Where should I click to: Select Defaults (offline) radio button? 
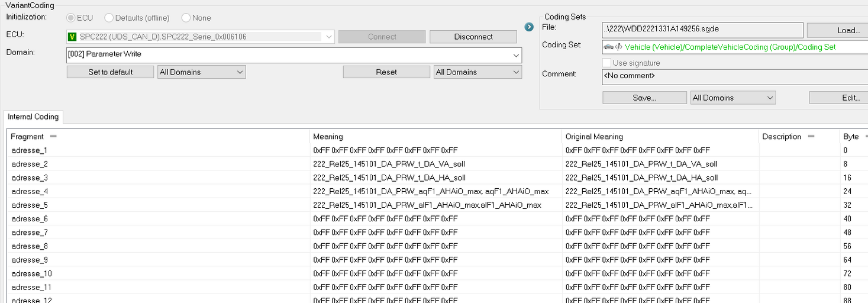click(109, 18)
